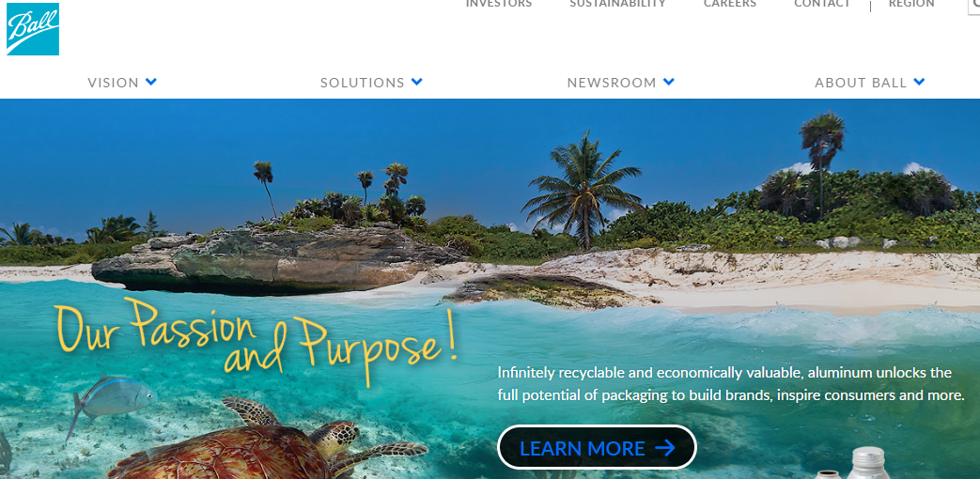Viewport: 980px width, 479px height.
Task: Go to the Investors page
Action: pos(499,4)
